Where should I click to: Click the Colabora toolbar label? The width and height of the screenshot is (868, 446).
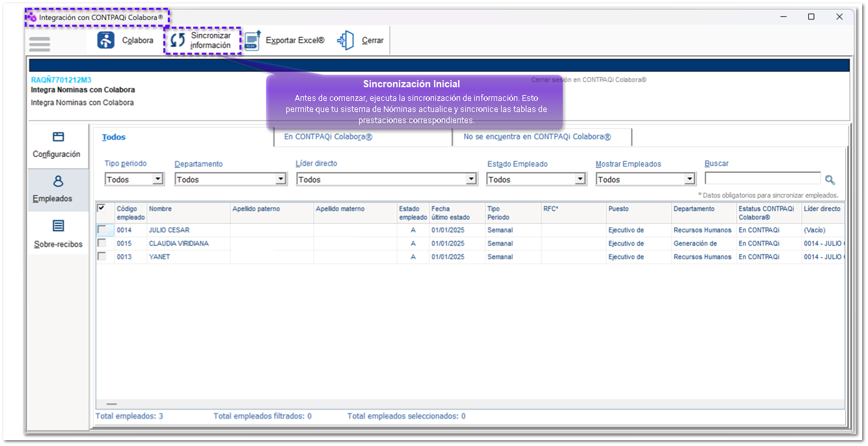point(138,40)
